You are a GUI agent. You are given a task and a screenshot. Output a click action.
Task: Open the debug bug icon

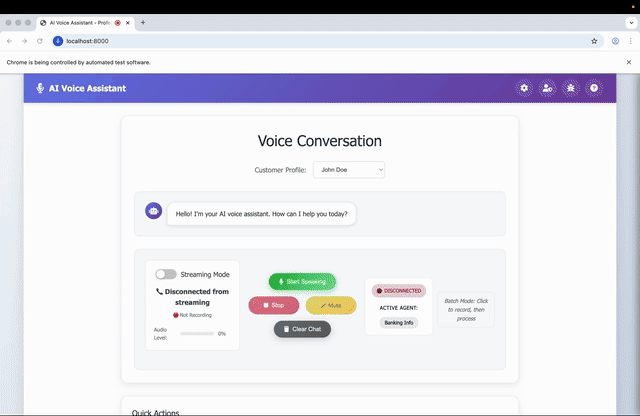pos(571,88)
